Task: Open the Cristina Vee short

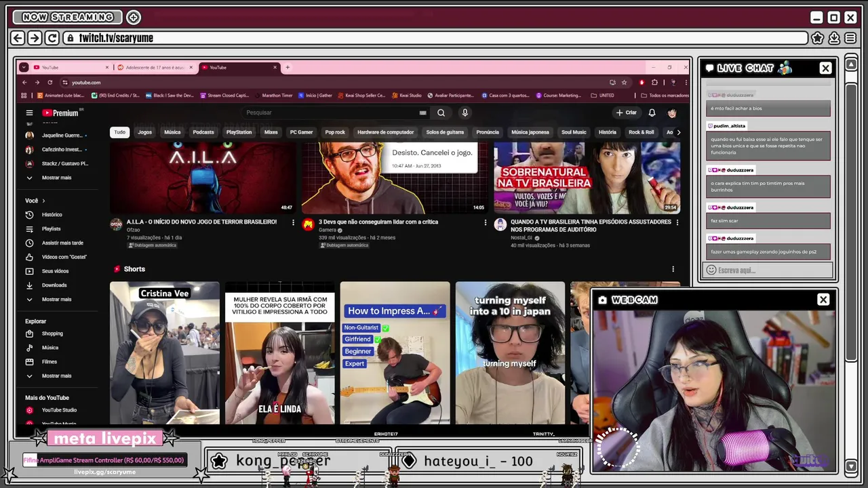Action: click(x=165, y=353)
